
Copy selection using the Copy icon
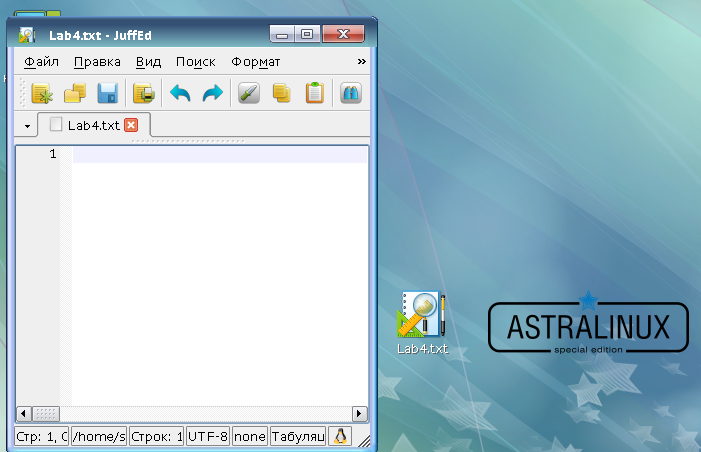(282, 93)
